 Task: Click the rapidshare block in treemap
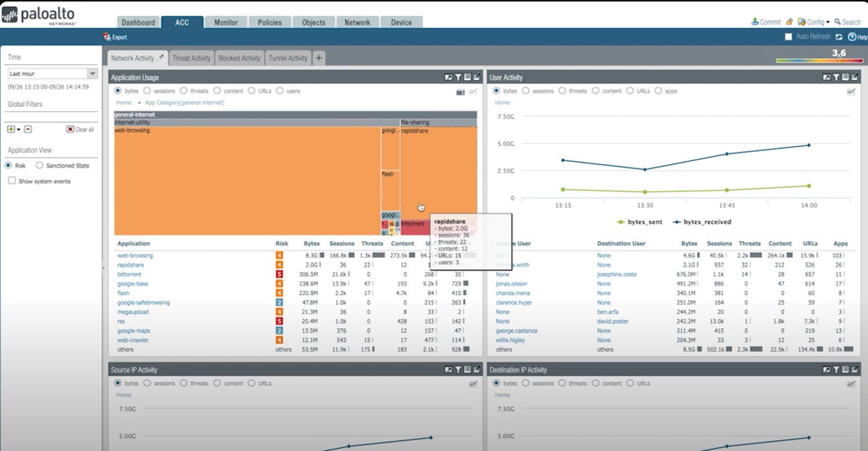point(438,172)
